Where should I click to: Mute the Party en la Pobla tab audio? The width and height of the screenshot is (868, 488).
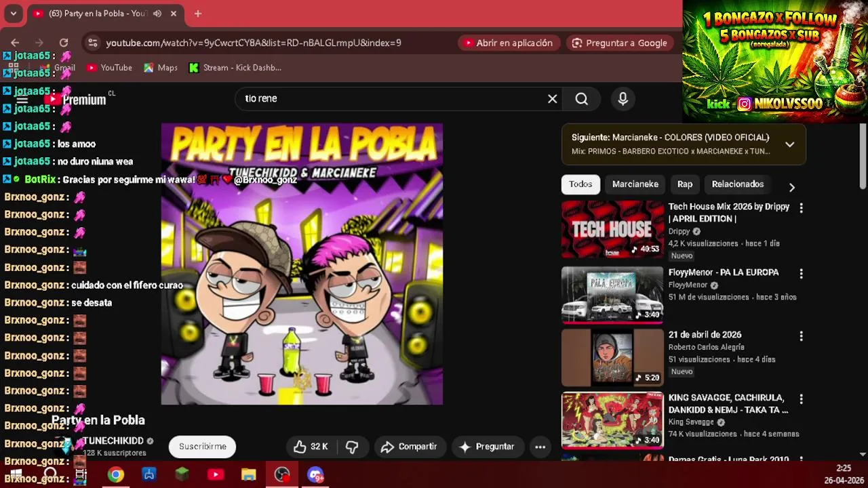pyautogui.click(x=157, y=14)
